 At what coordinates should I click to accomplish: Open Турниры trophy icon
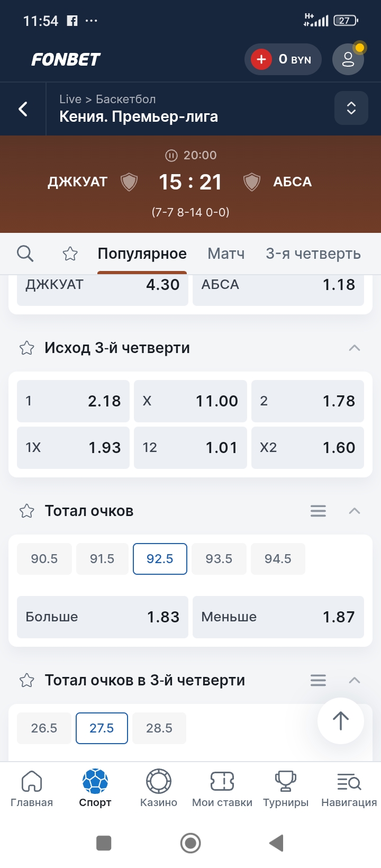(286, 788)
